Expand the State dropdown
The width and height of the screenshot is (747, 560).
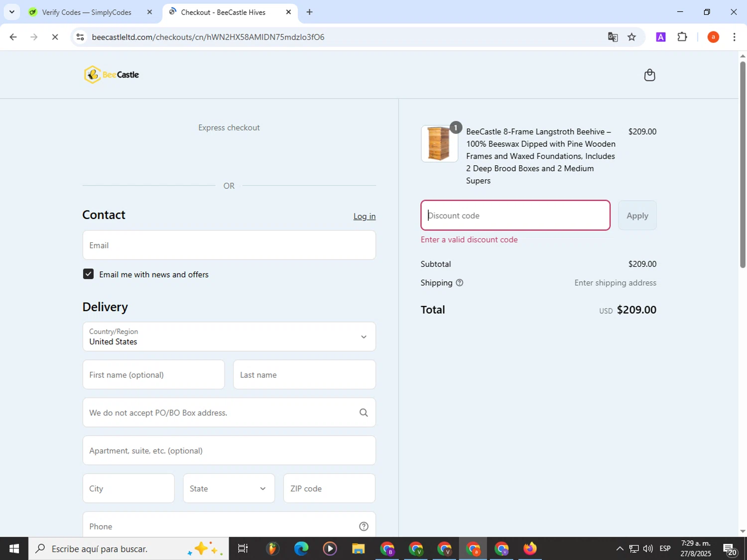coord(229,488)
